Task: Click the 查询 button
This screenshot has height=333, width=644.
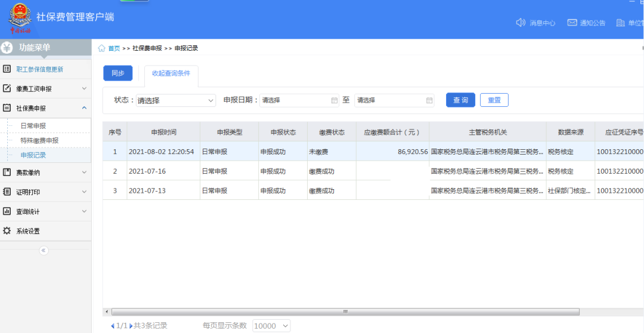Action: click(x=460, y=100)
